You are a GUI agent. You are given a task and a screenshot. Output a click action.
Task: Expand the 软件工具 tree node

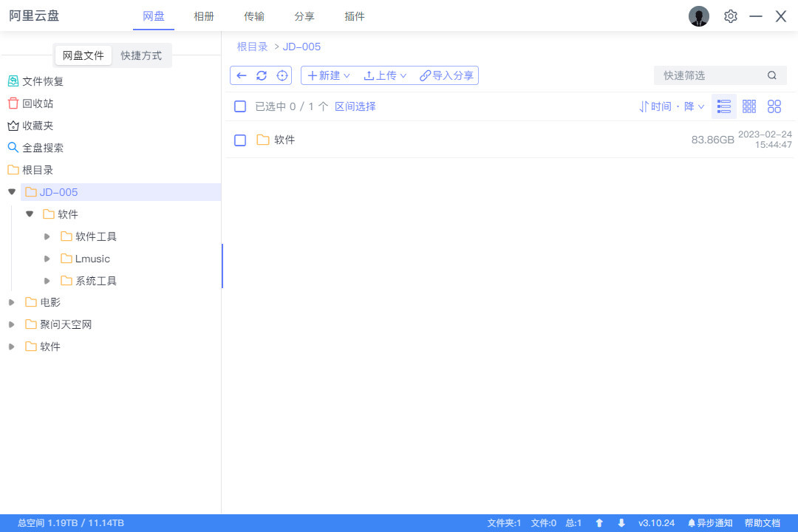(x=47, y=236)
